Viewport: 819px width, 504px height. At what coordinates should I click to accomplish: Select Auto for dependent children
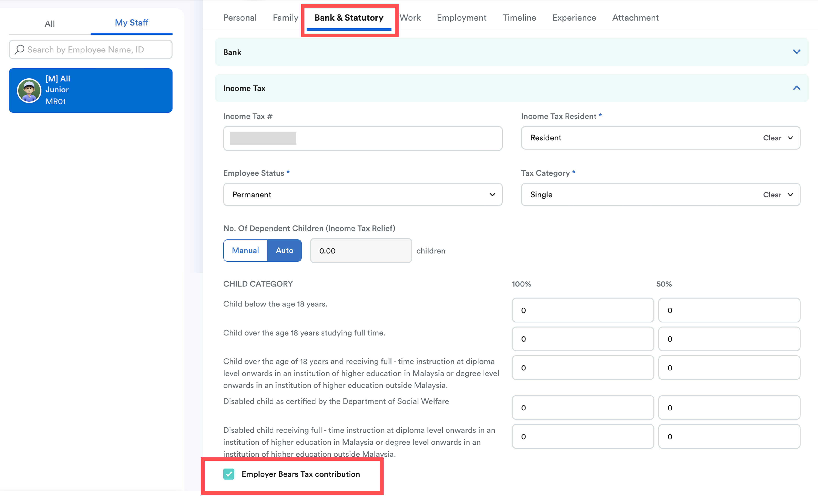(285, 251)
